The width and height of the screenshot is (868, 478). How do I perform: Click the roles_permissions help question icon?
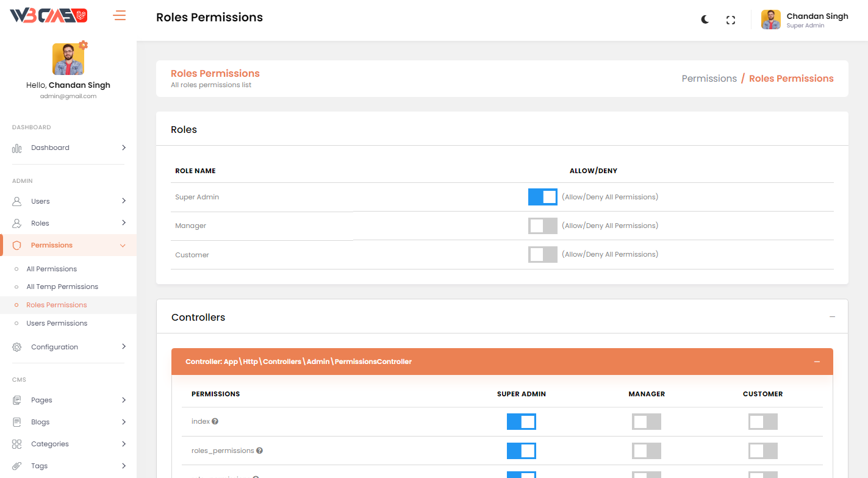pyautogui.click(x=259, y=451)
